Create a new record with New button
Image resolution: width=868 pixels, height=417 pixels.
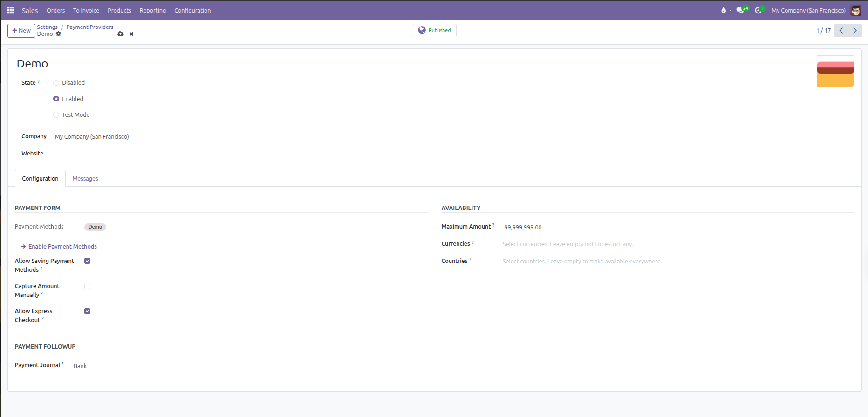click(21, 31)
